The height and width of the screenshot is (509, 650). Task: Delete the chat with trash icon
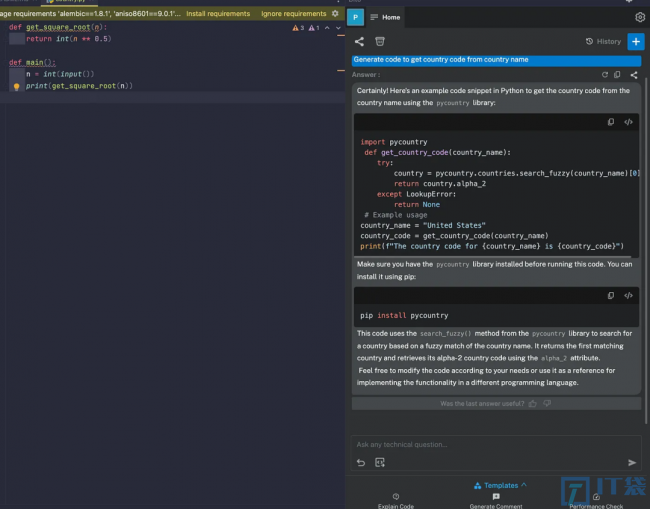pos(380,41)
